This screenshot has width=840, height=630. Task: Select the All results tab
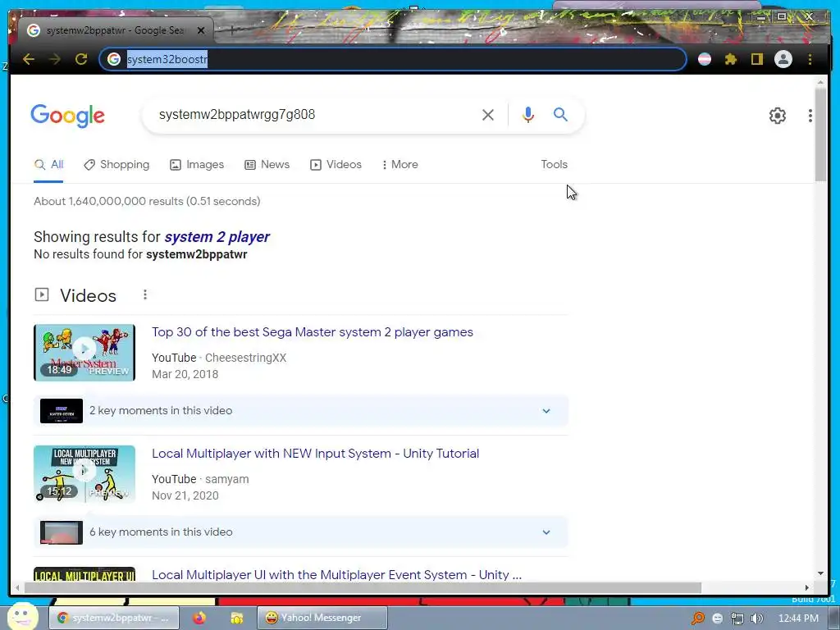[x=48, y=164]
